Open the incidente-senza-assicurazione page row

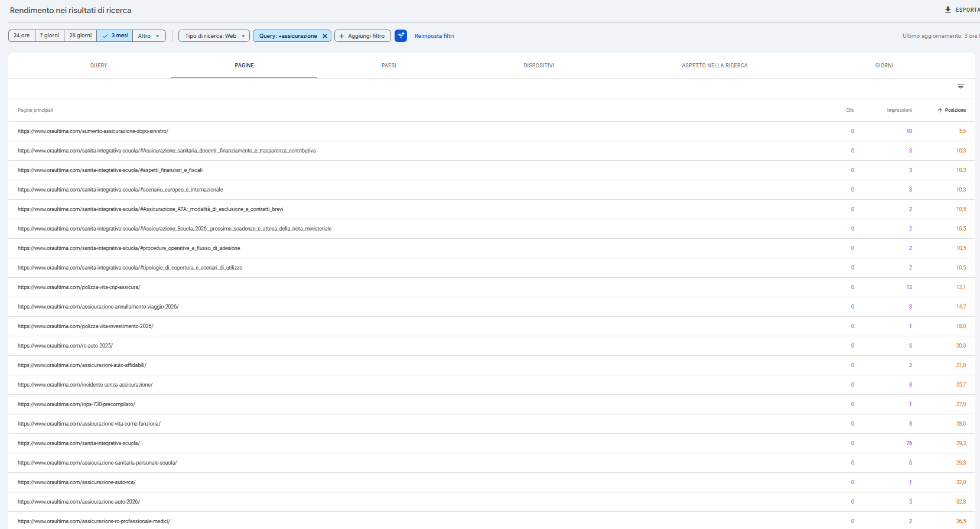[491, 385]
